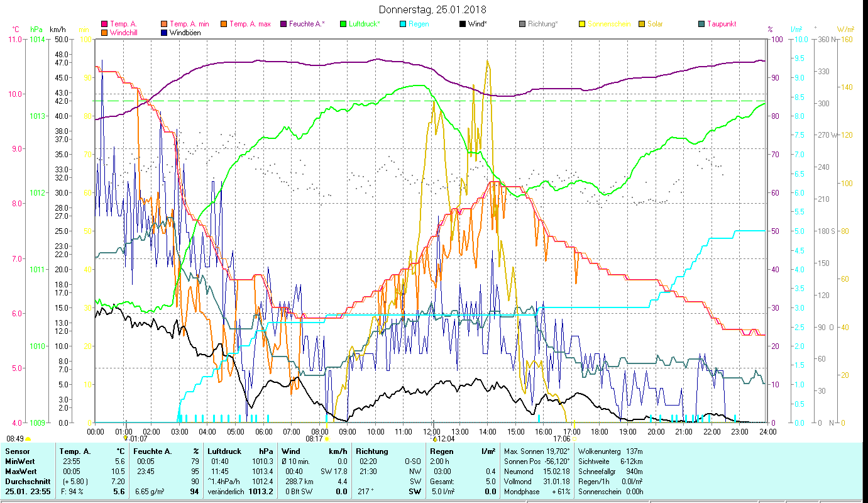The height and width of the screenshot is (503, 868).
Task: Click the current pressure value 1013.2
Action: [260, 492]
